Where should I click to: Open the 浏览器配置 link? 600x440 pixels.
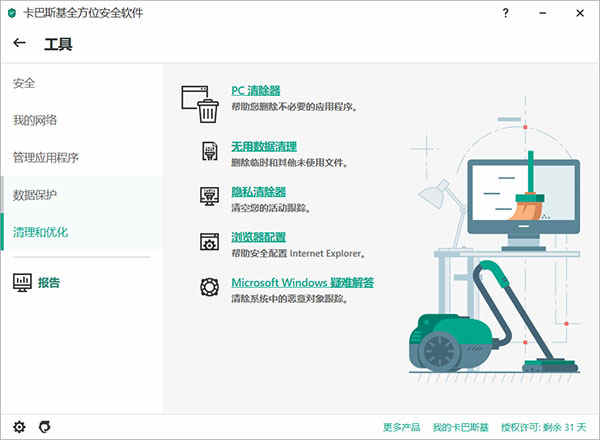(259, 237)
